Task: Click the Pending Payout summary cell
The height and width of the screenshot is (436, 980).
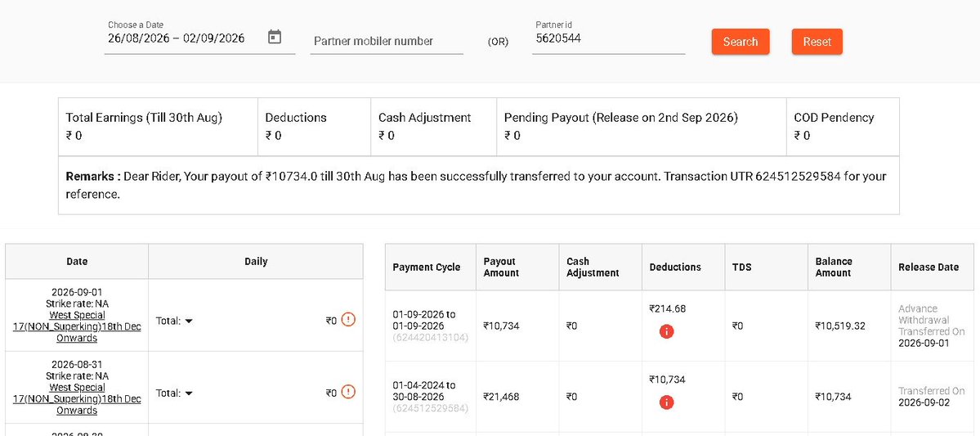Action: point(642,126)
